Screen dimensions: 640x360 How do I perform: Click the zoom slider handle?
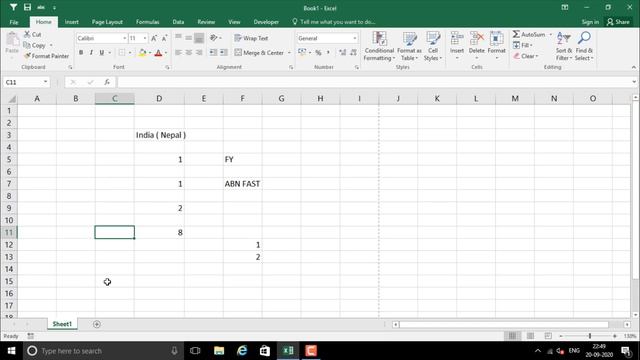pyautogui.click(x=590, y=336)
